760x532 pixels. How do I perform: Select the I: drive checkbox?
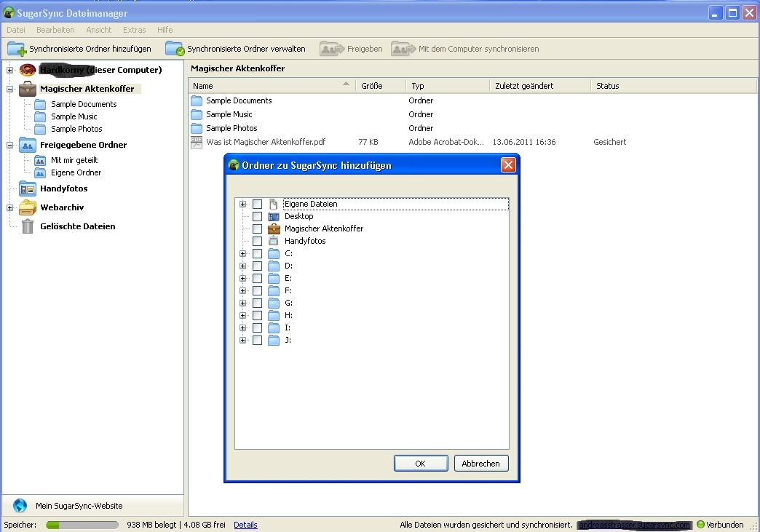258,328
